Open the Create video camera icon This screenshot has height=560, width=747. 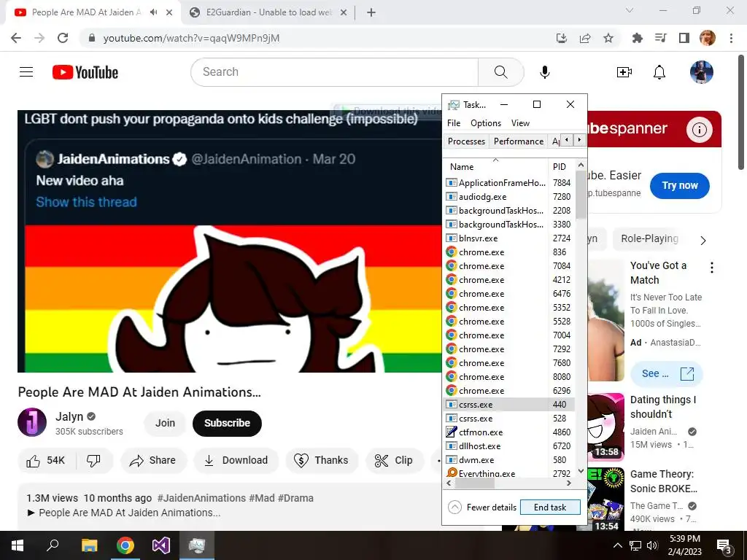point(624,72)
